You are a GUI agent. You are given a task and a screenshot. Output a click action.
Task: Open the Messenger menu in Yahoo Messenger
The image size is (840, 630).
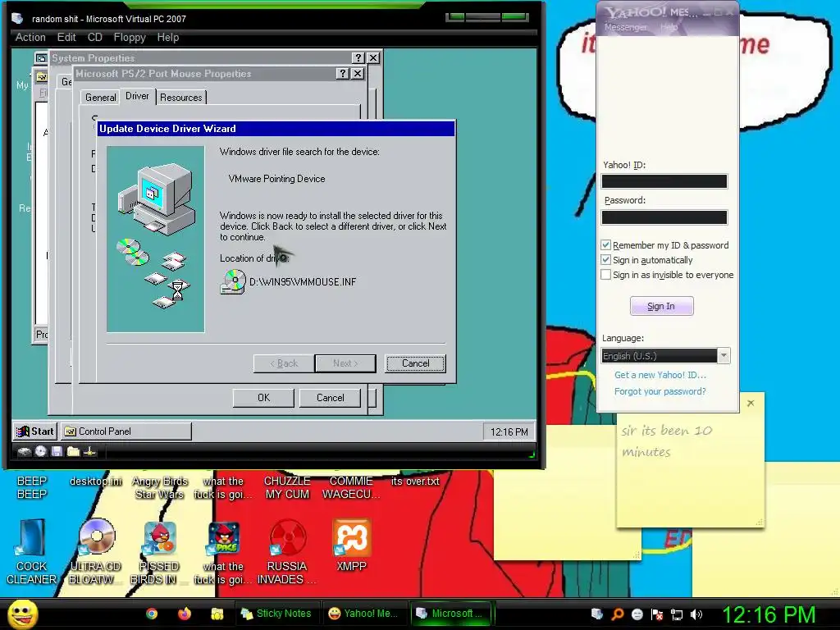625,27
